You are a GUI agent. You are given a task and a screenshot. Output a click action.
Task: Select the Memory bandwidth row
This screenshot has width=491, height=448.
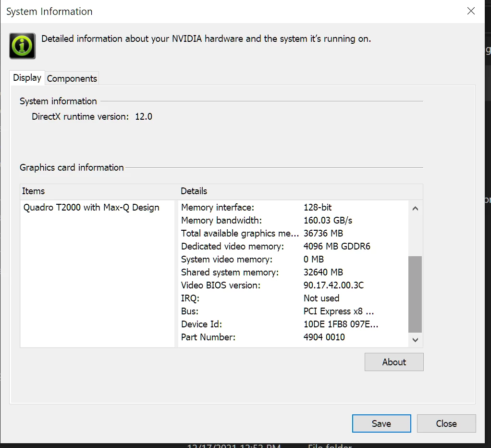coord(293,220)
